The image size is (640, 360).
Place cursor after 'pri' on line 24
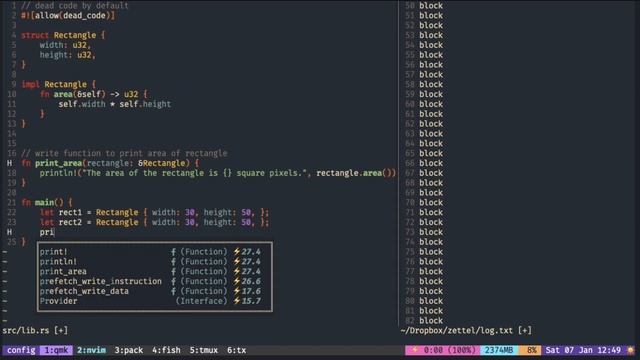click(55, 232)
